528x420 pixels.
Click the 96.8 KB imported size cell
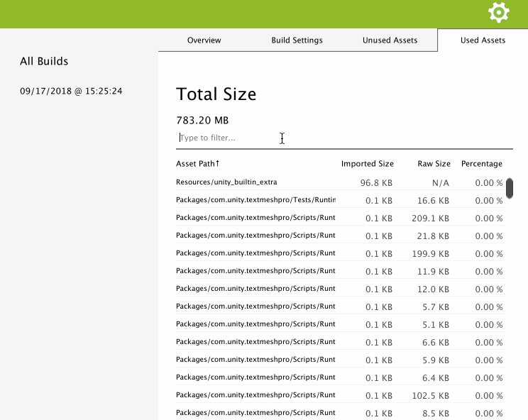[x=376, y=183]
